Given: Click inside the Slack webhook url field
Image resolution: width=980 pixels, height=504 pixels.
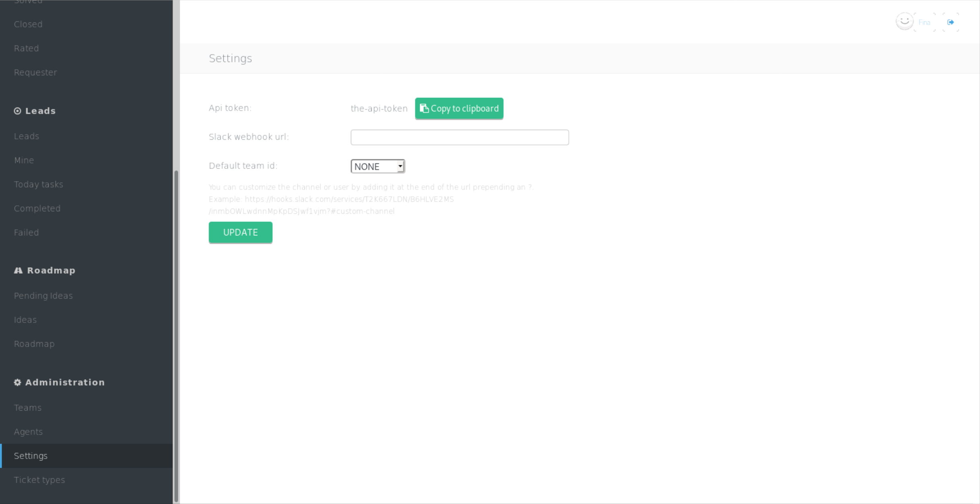Looking at the screenshot, I should pos(459,137).
